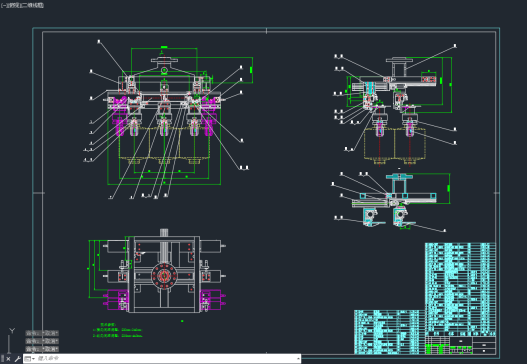Viewport: 527px width, 364px height.
Task: Select the UCS icon's Y axis
Action: (x=12, y=331)
